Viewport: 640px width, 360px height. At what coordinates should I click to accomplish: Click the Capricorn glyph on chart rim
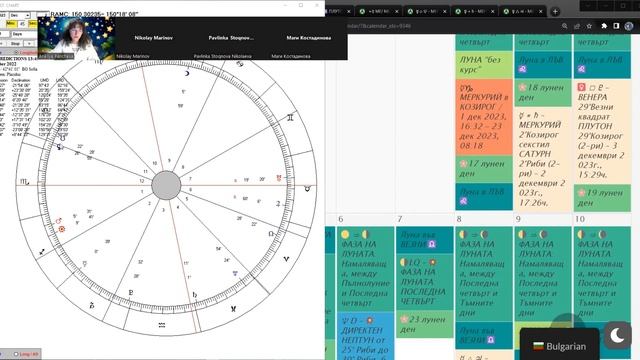[x=92, y=305]
